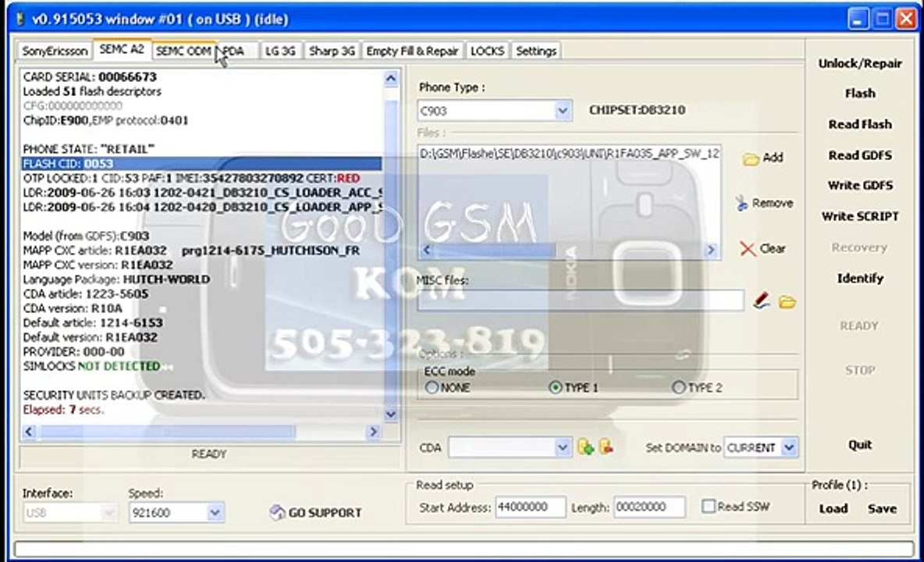The height and width of the screenshot is (562, 924).
Task: Click the Identify button
Action: coord(860,278)
